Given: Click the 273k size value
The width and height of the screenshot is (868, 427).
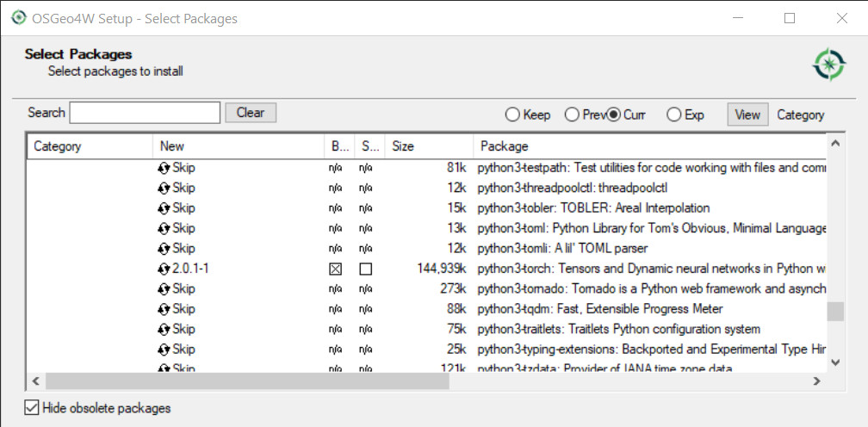Looking at the screenshot, I should tap(454, 289).
